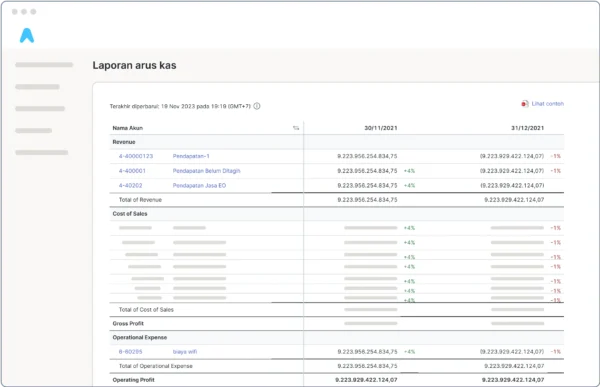Click the Laporan arus kas heading

(x=134, y=65)
